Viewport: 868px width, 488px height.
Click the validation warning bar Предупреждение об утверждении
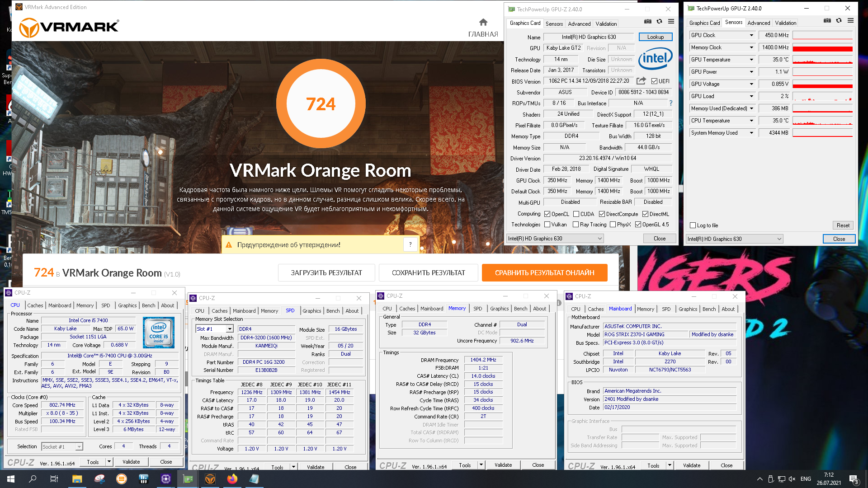tap(320, 244)
